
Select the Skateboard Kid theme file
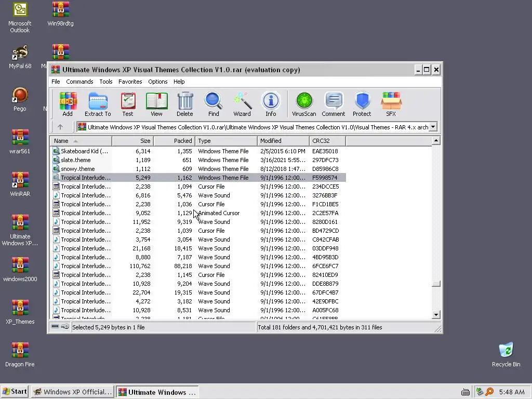pyautogui.click(x=198, y=151)
